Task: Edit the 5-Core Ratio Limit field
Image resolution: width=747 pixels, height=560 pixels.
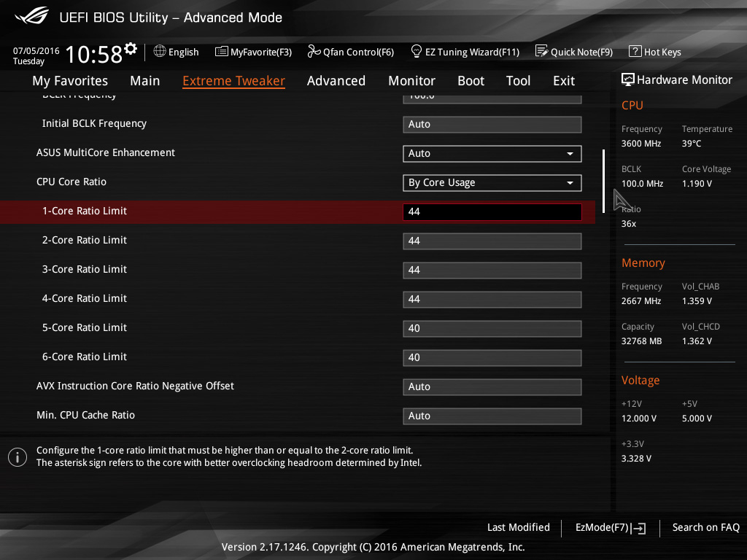Action: pyautogui.click(x=492, y=329)
